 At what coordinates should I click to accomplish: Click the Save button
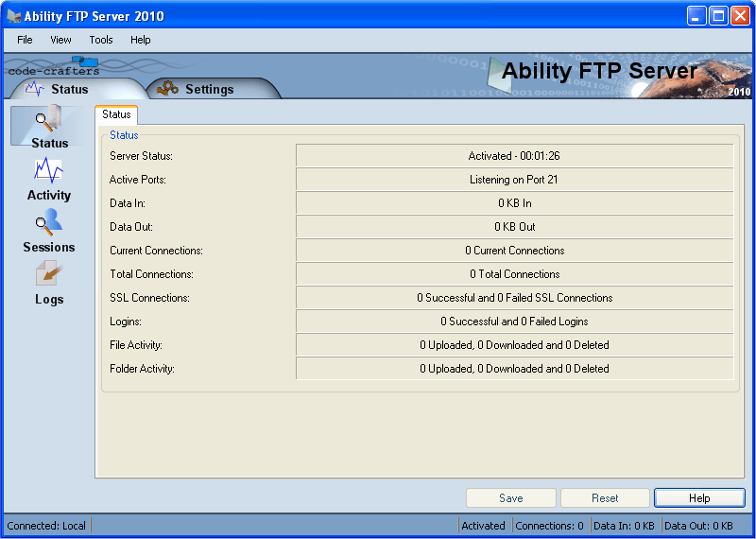coord(511,498)
